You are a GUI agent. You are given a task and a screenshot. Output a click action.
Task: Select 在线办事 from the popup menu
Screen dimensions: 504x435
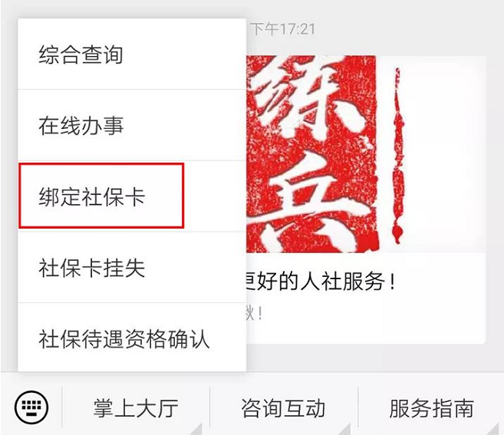coord(132,125)
